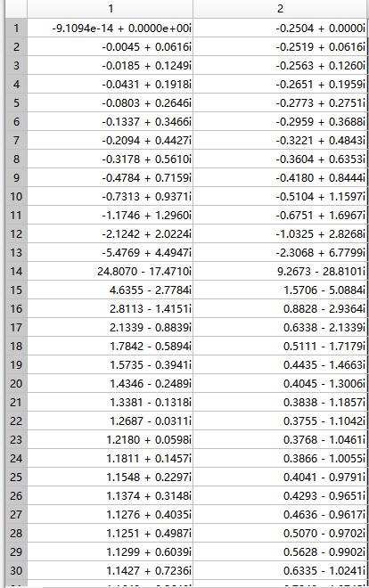Click cell -0.0185 + 0.1249i

[111, 65]
